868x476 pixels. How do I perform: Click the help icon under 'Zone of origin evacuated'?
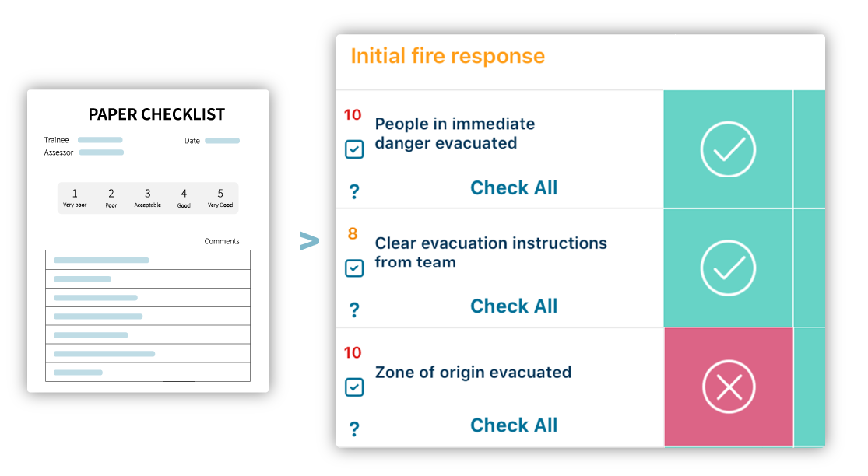354,427
